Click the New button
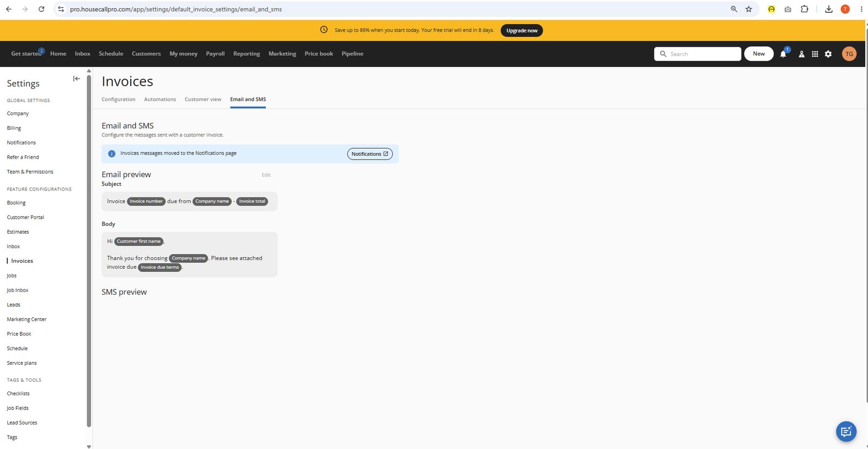Viewport: 868px width, 449px height. [759, 54]
